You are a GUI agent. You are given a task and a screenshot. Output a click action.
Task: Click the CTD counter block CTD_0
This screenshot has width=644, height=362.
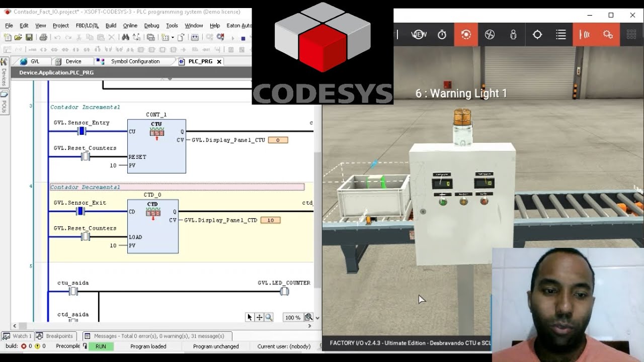152,226
